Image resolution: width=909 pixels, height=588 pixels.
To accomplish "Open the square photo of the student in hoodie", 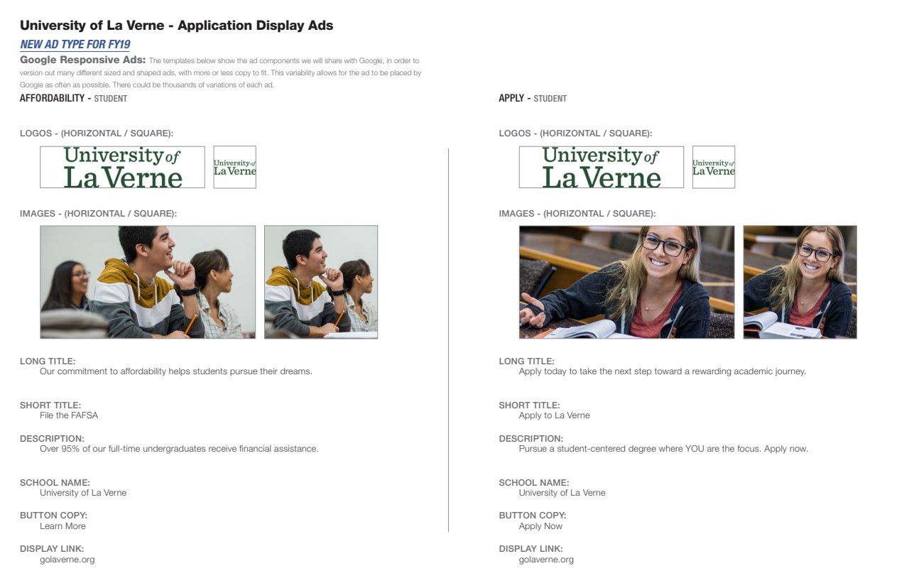I will (321, 282).
